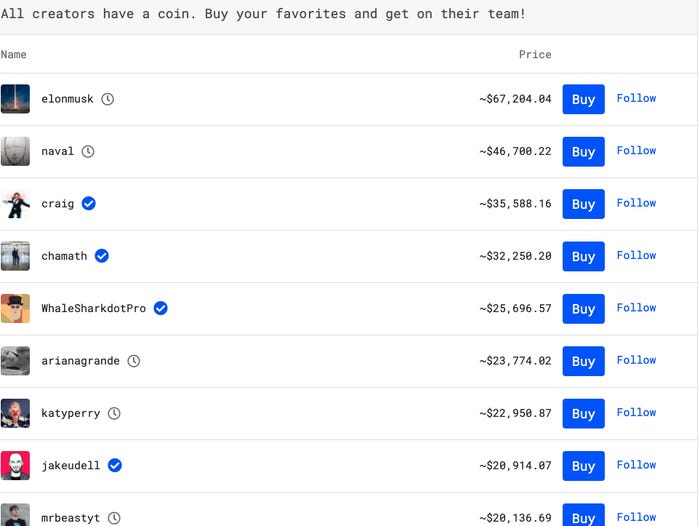
Task: Click the verified badge next to chamath
Action: click(x=102, y=256)
